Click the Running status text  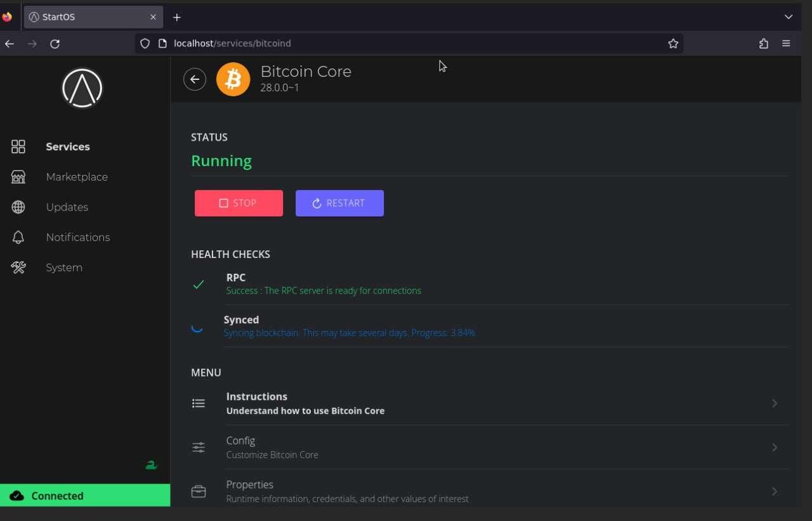click(x=221, y=161)
